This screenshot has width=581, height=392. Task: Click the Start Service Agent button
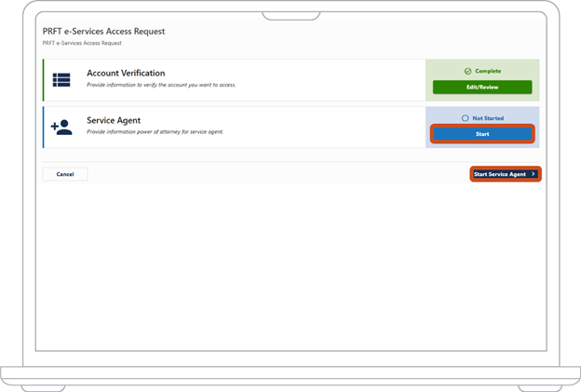[x=506, y=174]
